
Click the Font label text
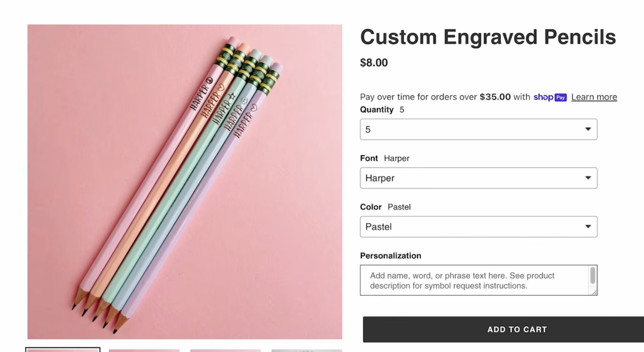369,158
